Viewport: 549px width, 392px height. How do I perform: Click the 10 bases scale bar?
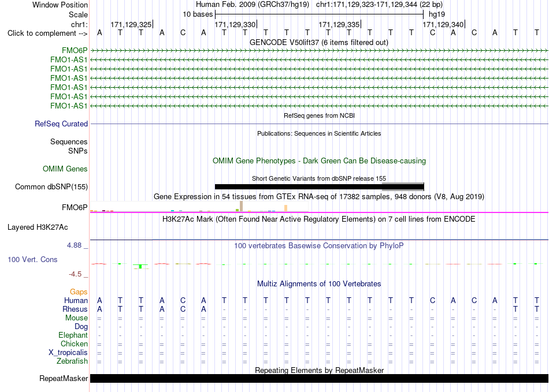coord(320,14)
